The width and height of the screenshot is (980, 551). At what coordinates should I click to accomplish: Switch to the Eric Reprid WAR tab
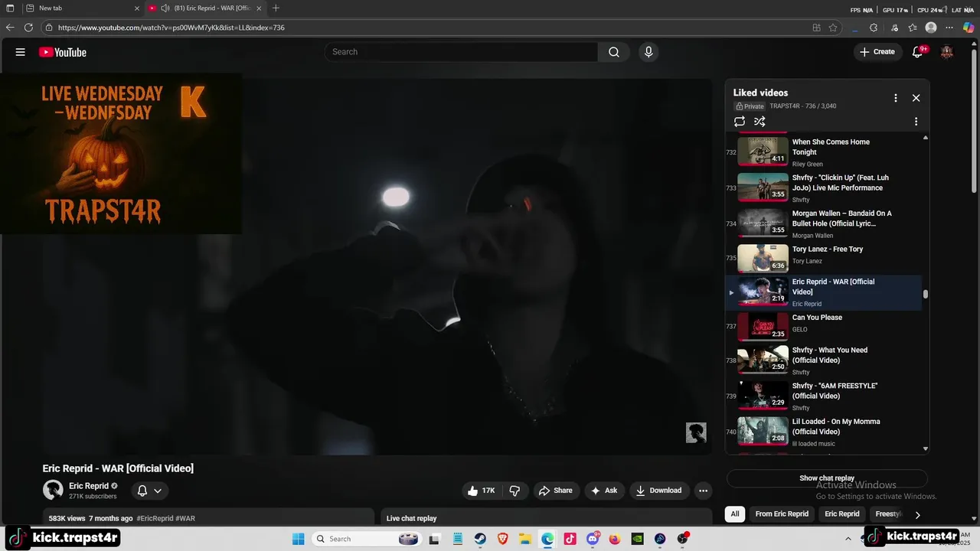205,8
